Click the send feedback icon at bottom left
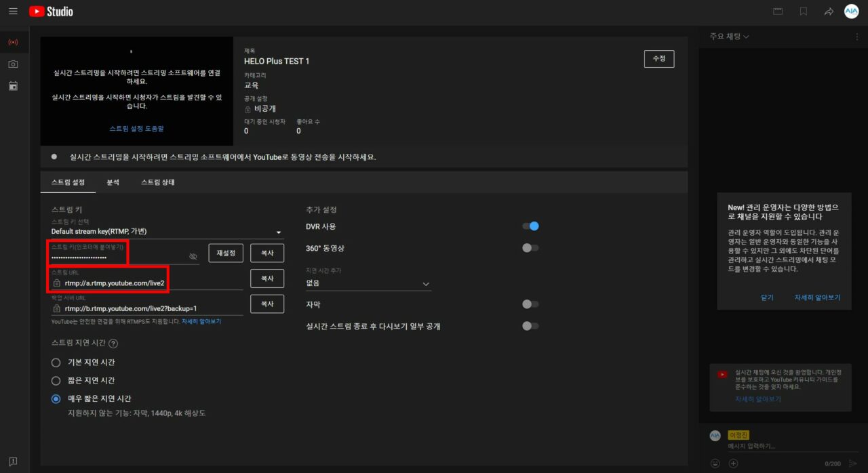The image size is (868, 473). (13, 461)
